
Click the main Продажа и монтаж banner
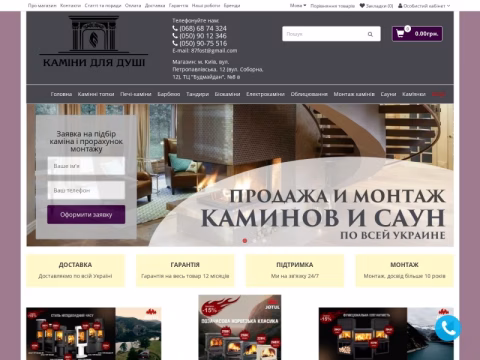click(x=240, y=175)
